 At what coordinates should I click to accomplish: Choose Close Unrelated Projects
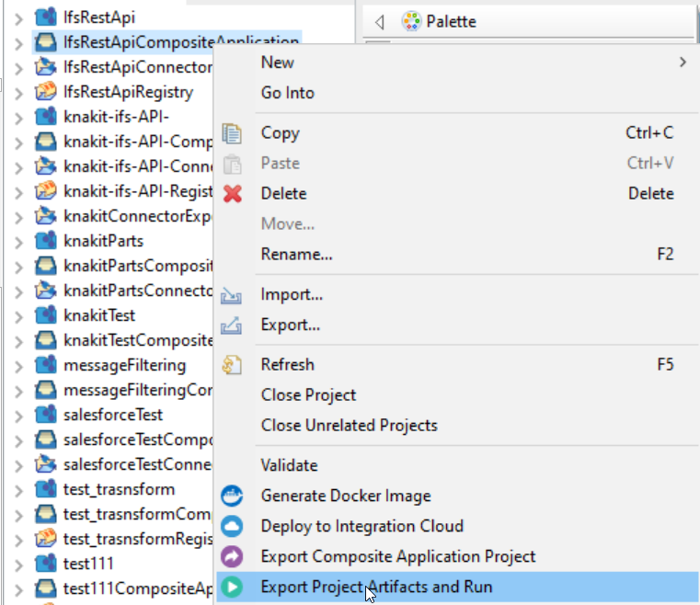coord(349,425)
